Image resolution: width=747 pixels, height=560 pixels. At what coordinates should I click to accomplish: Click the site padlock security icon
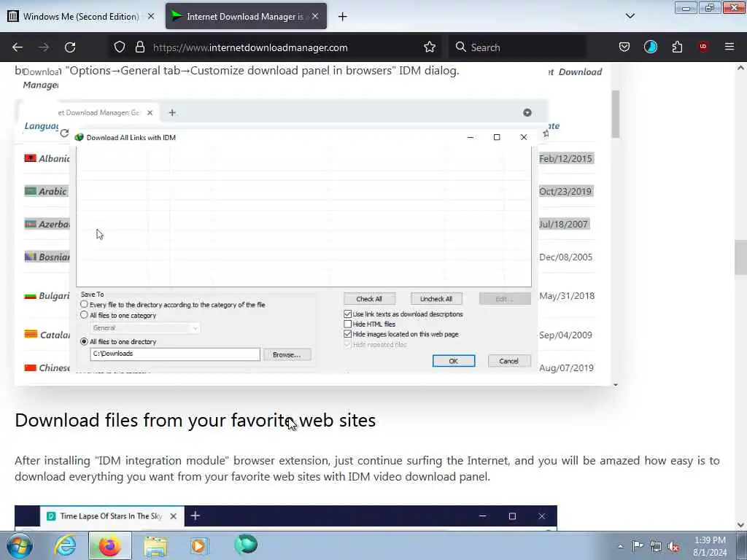tap(139, 47)
